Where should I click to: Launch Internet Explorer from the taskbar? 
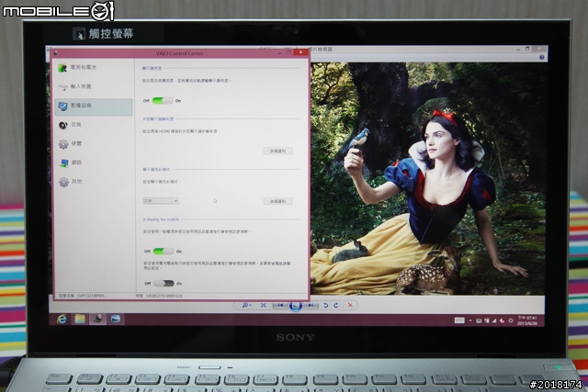[x=62, y=319]
